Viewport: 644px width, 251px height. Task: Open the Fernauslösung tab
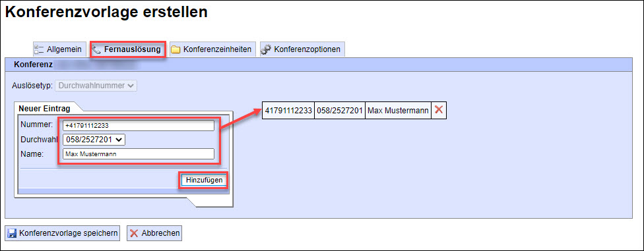click(x=127, y=49)
